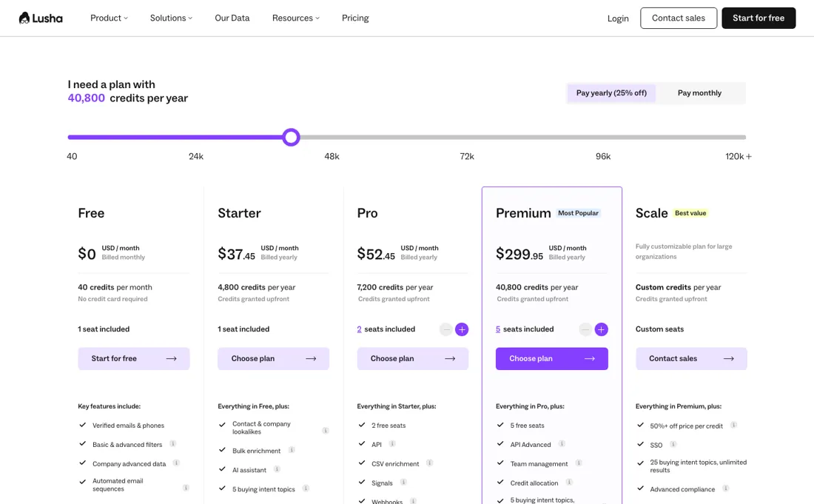Click the Best value badge
This screenshot has width=814, height=504.
(x=690, y=213)
